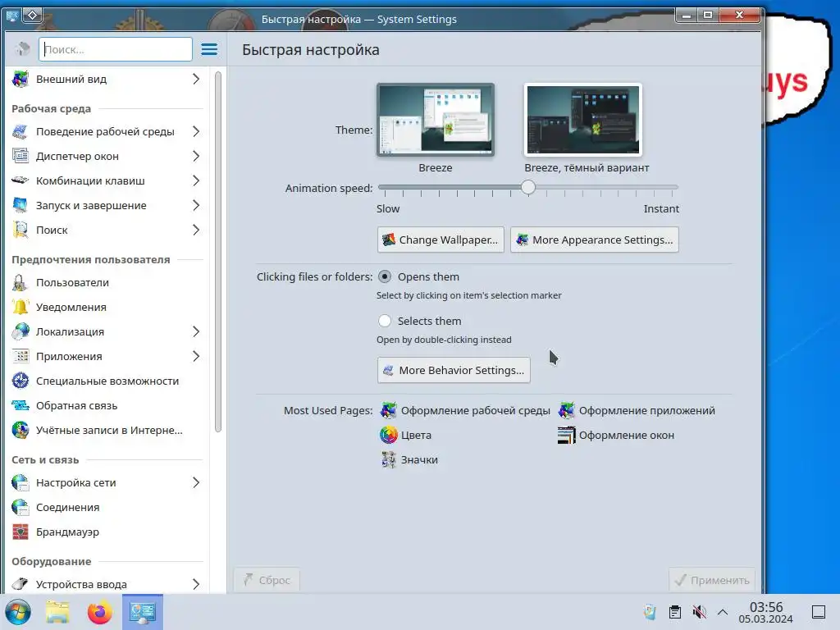
Task: Click the Change Wallpaper button
Action: 441,240
